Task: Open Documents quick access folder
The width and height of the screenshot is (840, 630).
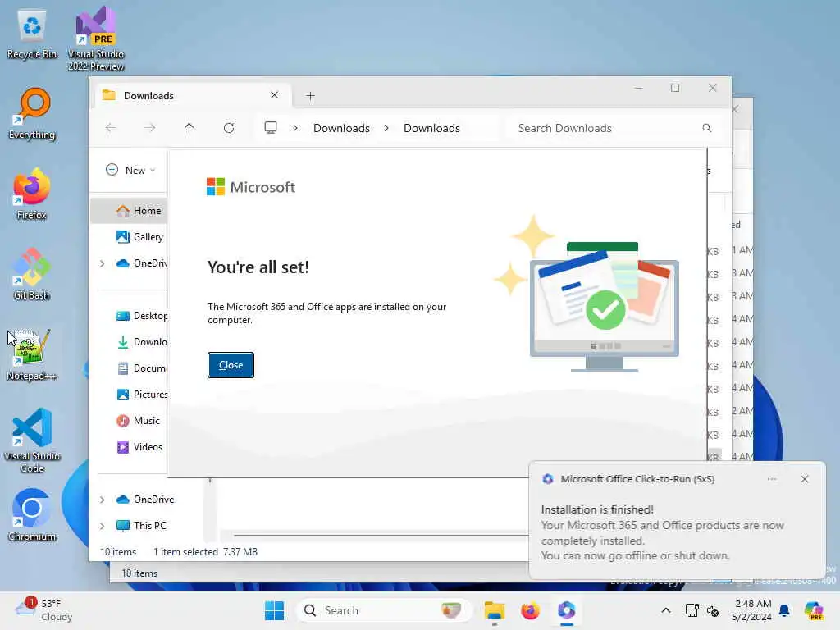Action: coord(141,368)
